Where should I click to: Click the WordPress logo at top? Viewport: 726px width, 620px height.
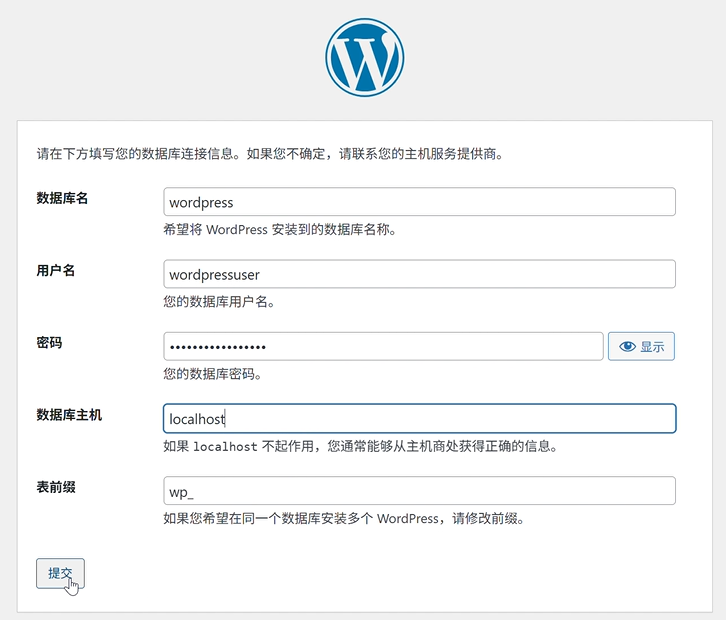[x=364, y=57]
